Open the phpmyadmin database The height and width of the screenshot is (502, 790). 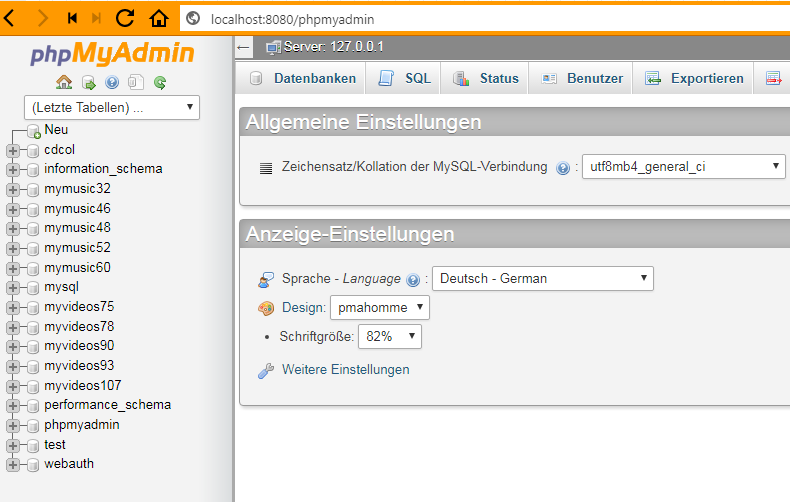(82, 425)
